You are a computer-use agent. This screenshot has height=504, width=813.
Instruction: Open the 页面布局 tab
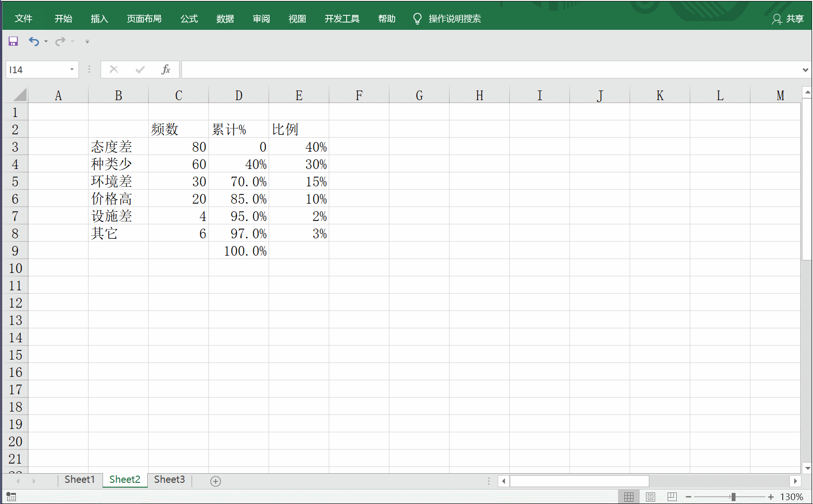[144, 19]
